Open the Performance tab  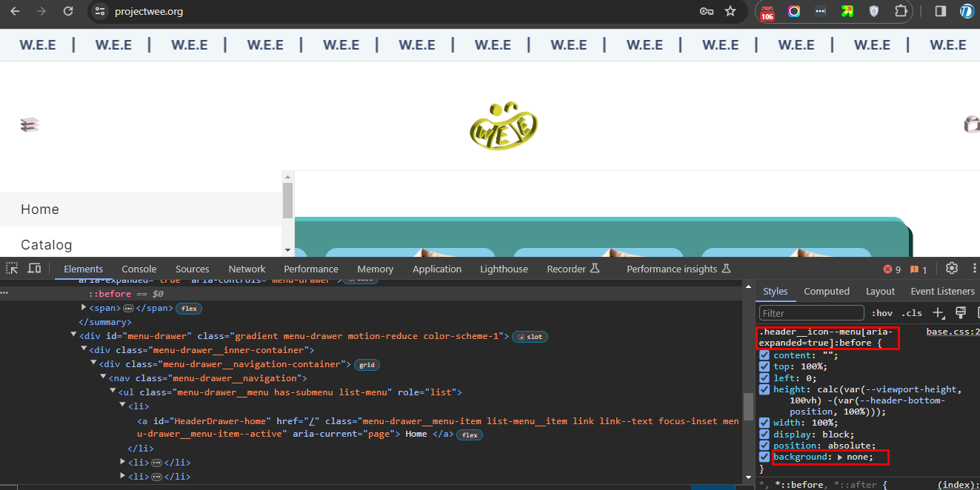click(311, 269)
